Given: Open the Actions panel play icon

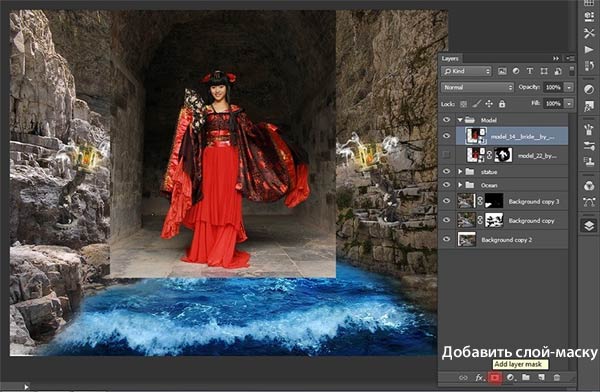Looking at the screenshot, I should [589, 50].
